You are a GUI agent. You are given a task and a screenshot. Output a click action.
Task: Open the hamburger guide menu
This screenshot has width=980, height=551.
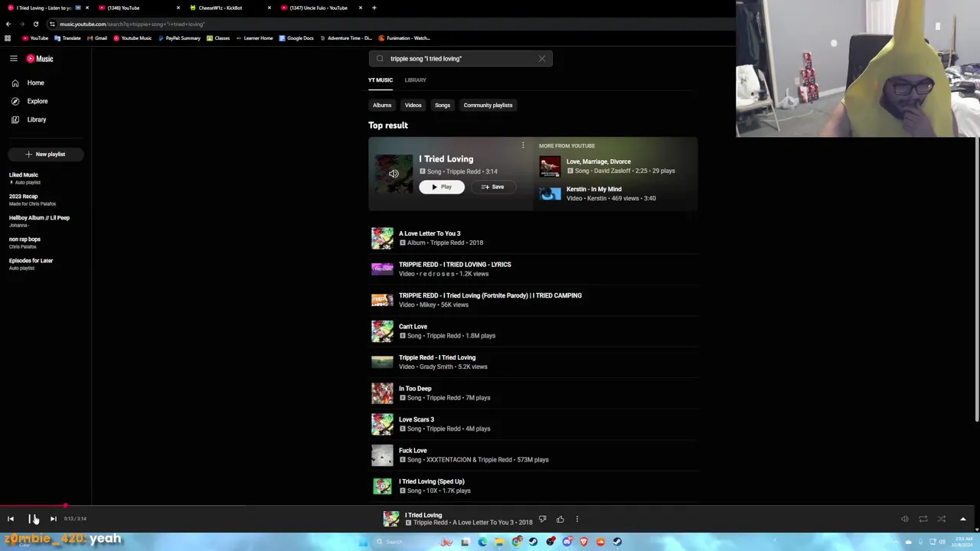[x=14, y=58]
